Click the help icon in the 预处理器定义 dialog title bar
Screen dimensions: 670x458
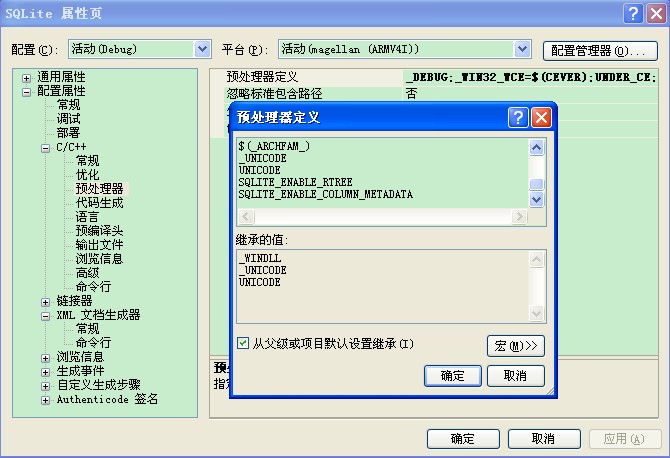[518, 117]
